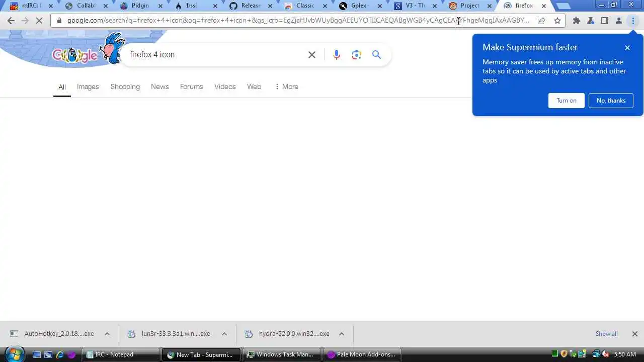Click Show Desktop quick launch icon
The width and height of the screenshot is (644, 362).
pos(37,354)
